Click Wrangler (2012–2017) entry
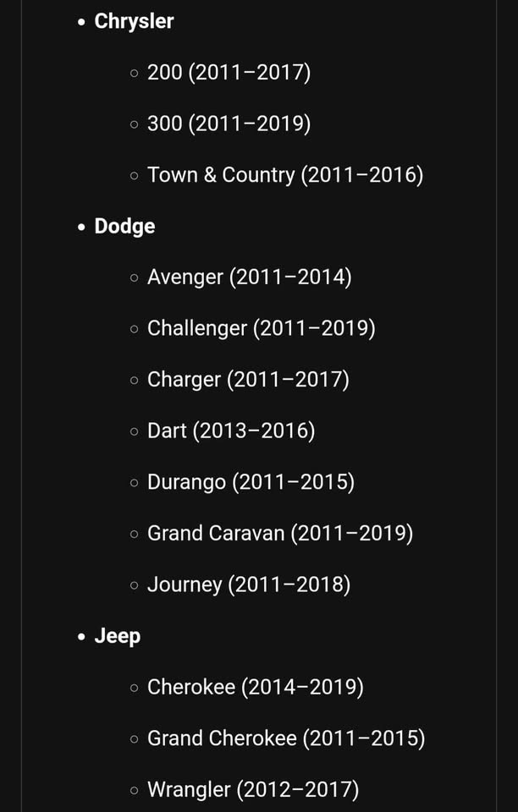Image resolution: width=518 pixels, height=812 pixels. [253, 790]
